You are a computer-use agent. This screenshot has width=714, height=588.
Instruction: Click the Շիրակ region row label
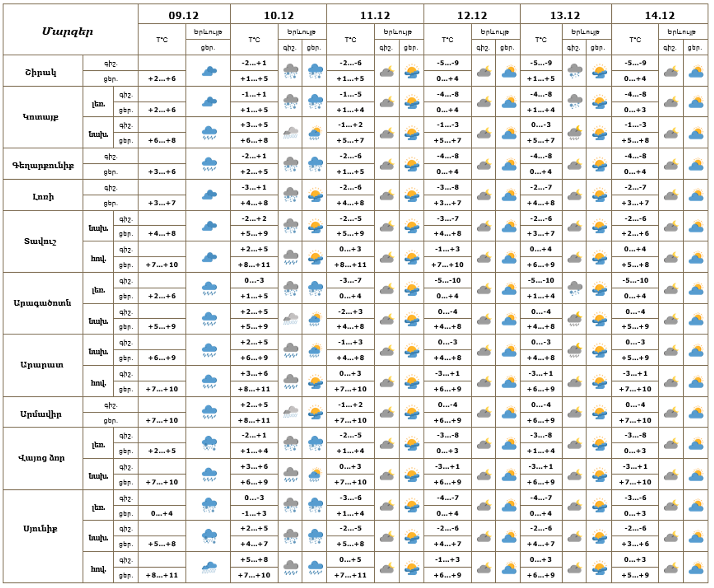click(x=41, y=72)
